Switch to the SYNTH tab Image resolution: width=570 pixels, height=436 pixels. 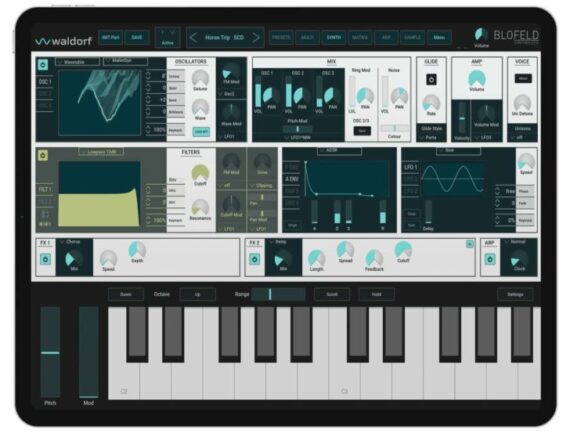(x=333, y=37)
